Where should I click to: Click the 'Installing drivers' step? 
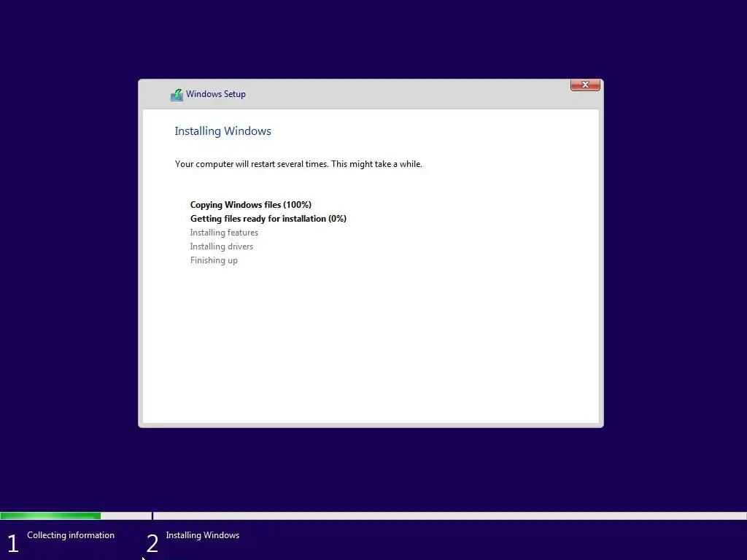pos(222,246)
